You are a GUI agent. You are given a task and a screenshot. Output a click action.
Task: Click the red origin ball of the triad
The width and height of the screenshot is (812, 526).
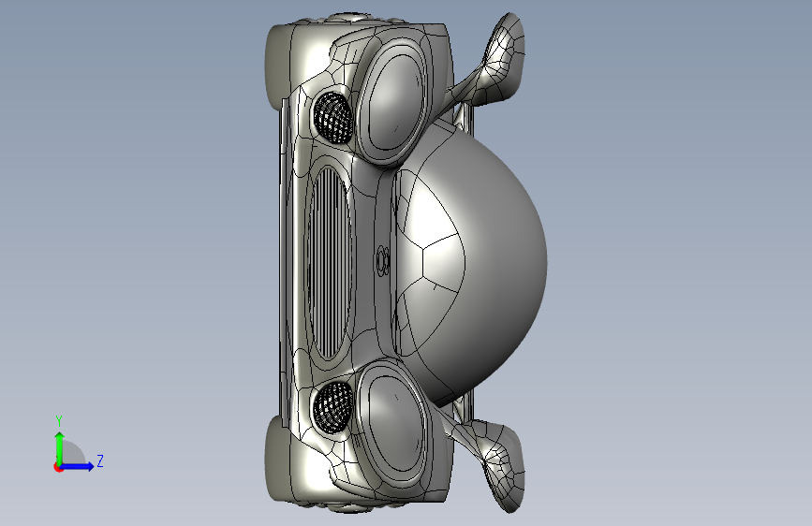point(57,467)
